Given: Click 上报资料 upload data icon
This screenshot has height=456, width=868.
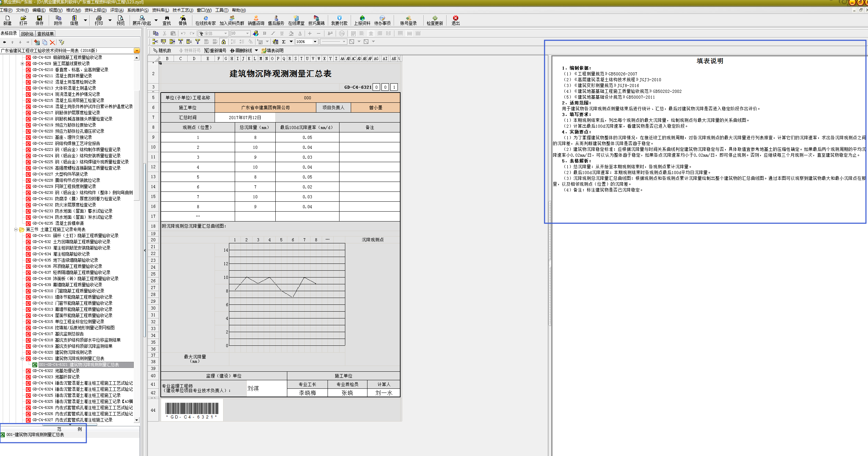Looking at the screenshot, I should point(362,20).
